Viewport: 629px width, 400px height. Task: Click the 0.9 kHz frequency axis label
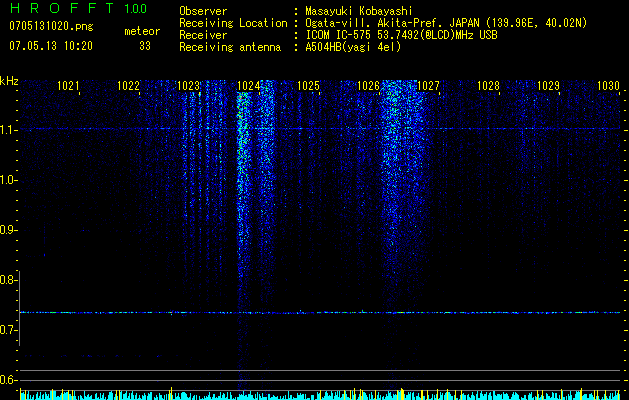tap(7, 230)
